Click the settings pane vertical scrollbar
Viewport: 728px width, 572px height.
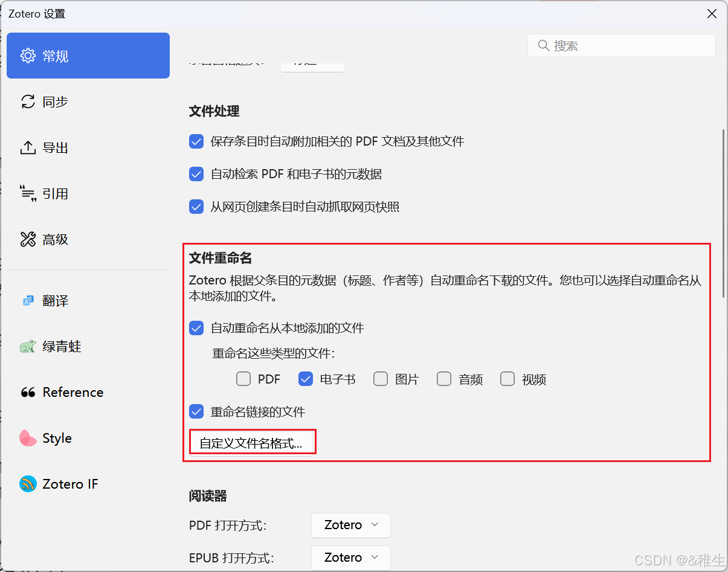pyautogui.click(x=723, y=213)
